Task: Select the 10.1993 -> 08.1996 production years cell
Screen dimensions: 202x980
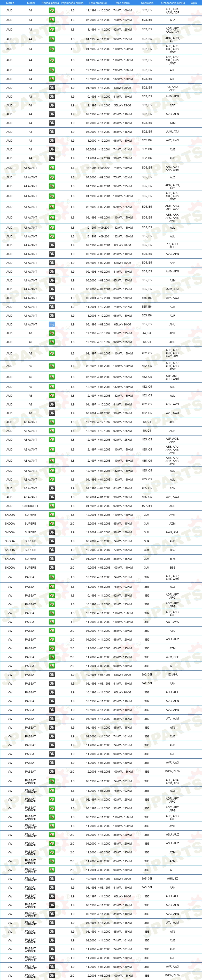Action: 98,674
